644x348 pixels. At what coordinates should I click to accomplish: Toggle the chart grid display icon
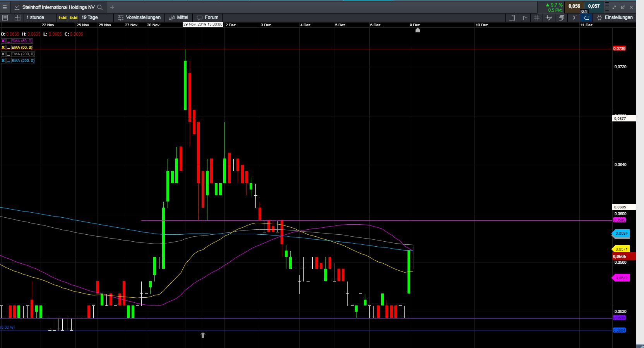[536, 17]
